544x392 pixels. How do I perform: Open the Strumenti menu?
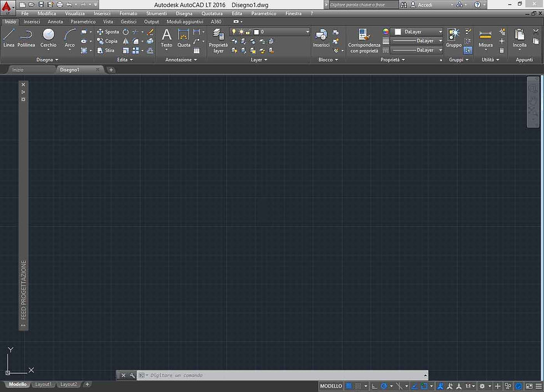point(157,13)
